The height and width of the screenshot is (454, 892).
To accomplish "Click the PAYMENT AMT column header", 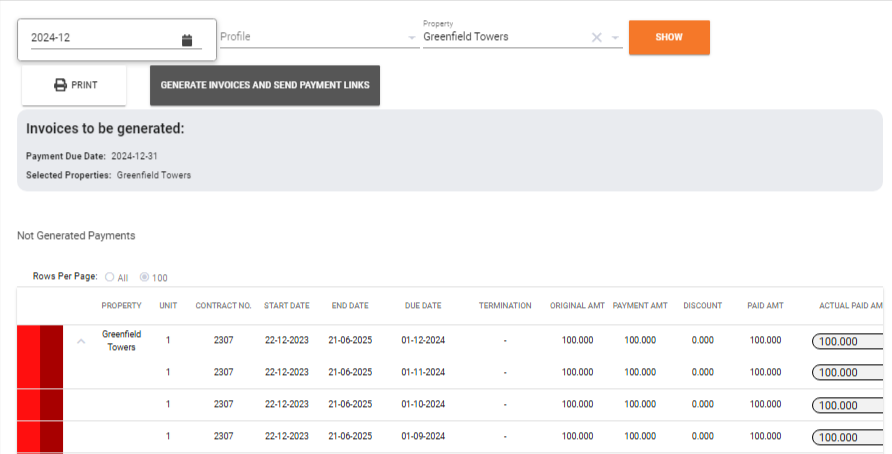I will click(x=640, y=306).
